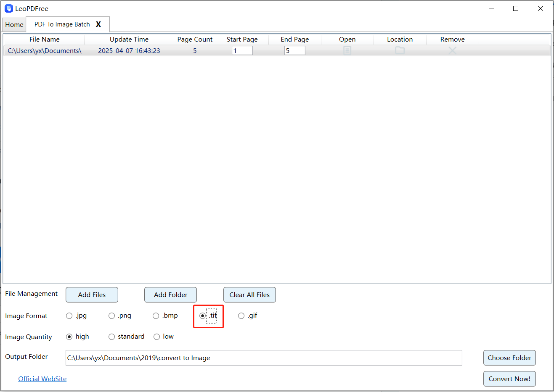Click the Remove X icon for listed file
554x392 pixels.
click(x=452, y=50)
